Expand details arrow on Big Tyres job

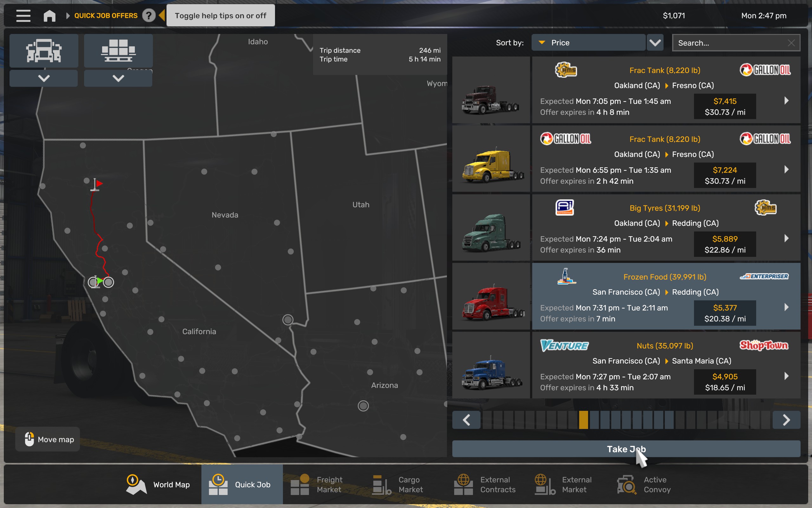(786, 238)
